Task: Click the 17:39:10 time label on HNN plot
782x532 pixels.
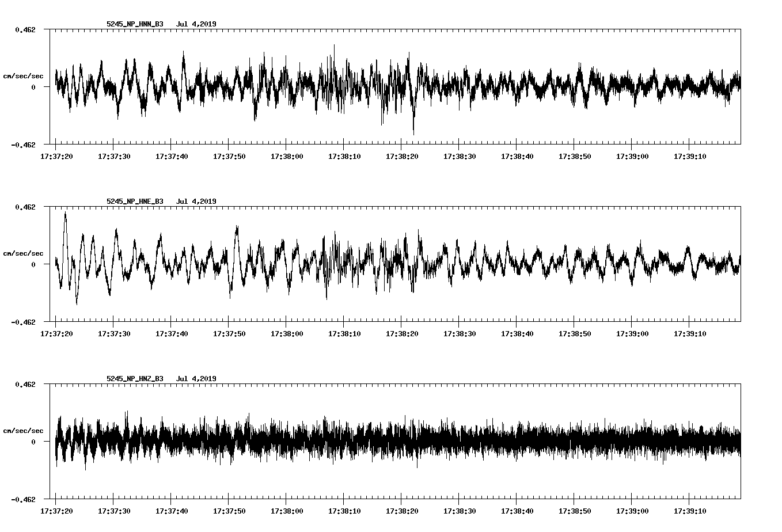Action: [690, 157]
